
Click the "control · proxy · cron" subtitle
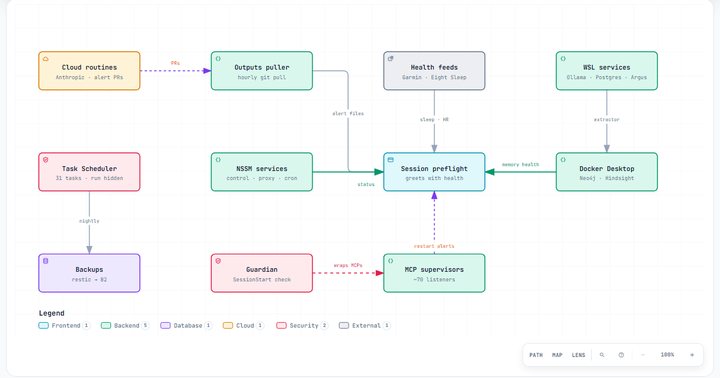point(262,178)
